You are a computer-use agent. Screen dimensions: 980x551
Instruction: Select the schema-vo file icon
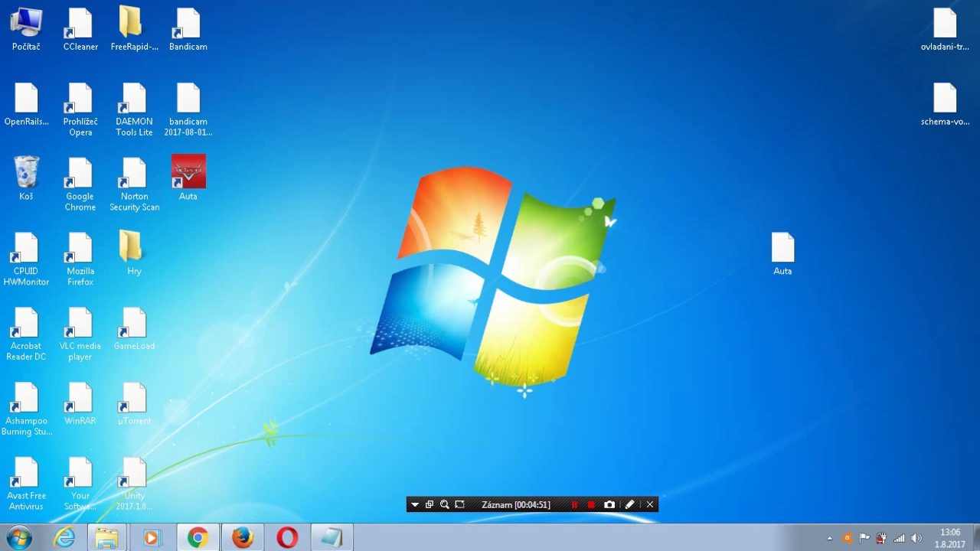[945, 105]
